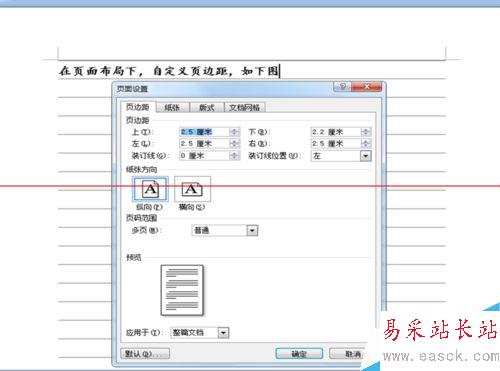This screenshot has height=371, width=500.
Task: Open the 文档网格 tab
Action: [245, 107]
